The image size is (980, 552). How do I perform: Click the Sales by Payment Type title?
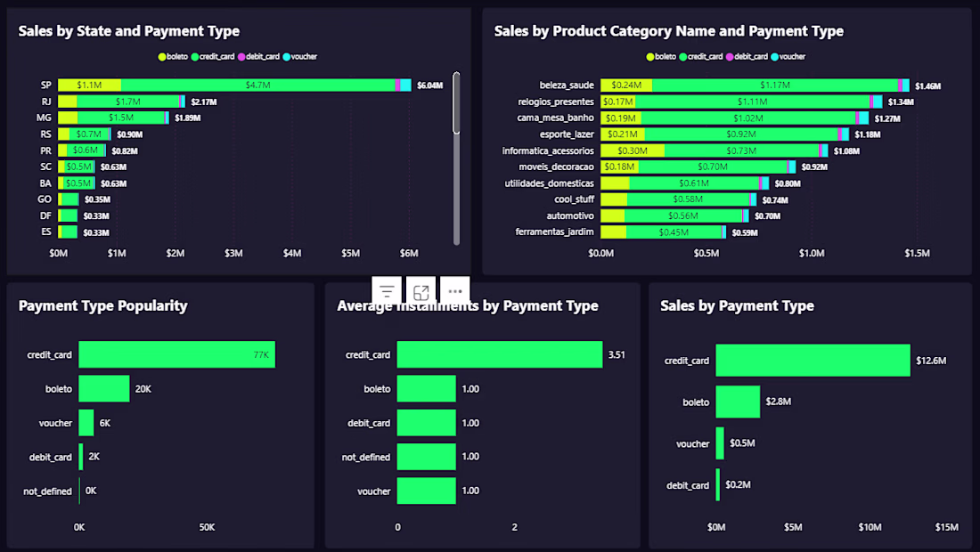coord(737,305)
